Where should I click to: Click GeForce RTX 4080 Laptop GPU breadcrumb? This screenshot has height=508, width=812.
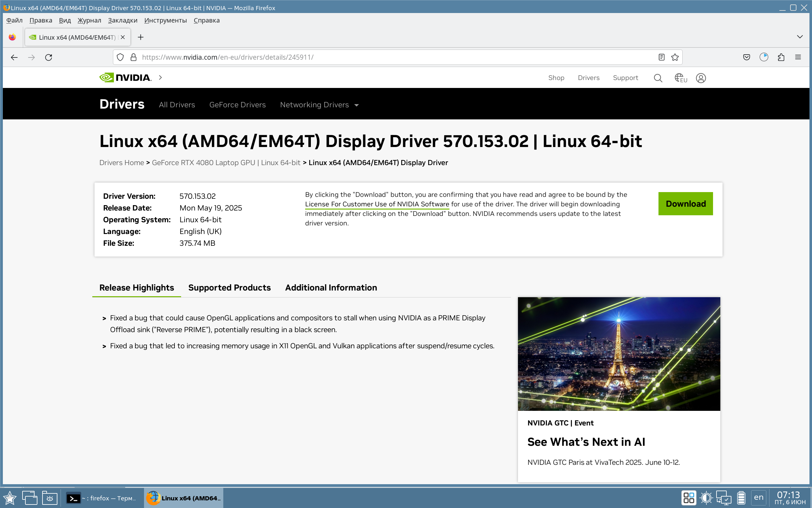click(226, 163)
